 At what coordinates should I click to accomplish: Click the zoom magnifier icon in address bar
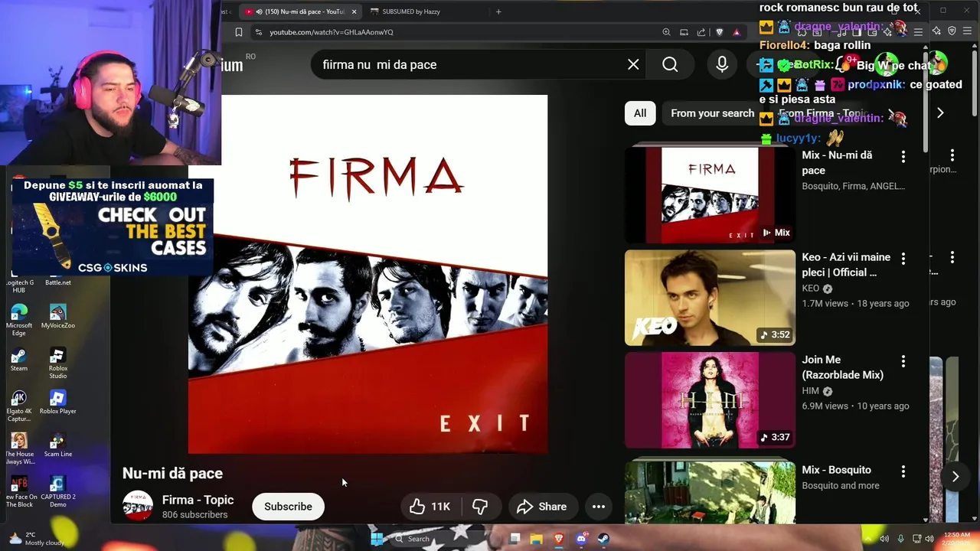[x=666, y=32]
